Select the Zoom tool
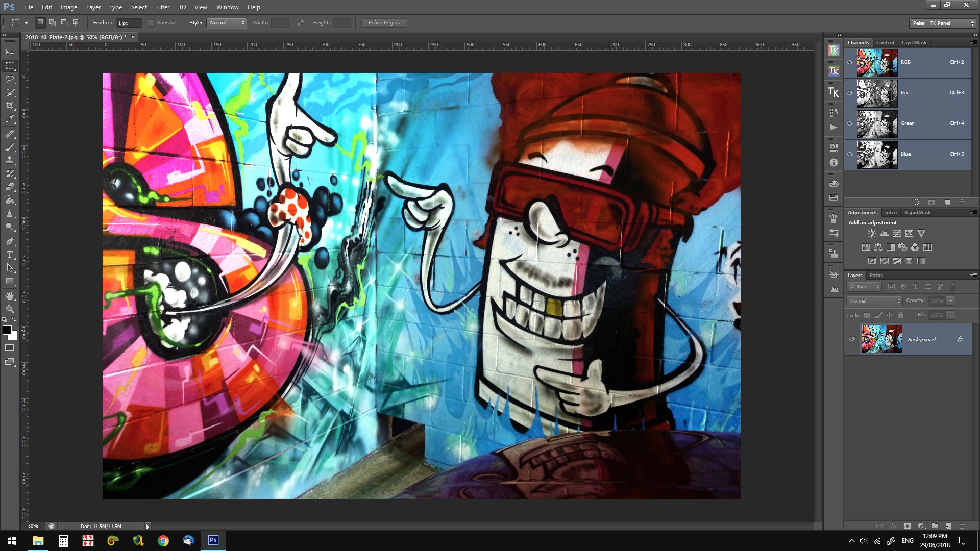 [x=10, y=309]
